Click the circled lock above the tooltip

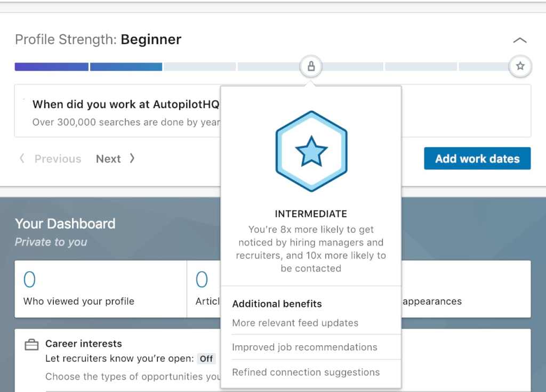click(311, 66)
